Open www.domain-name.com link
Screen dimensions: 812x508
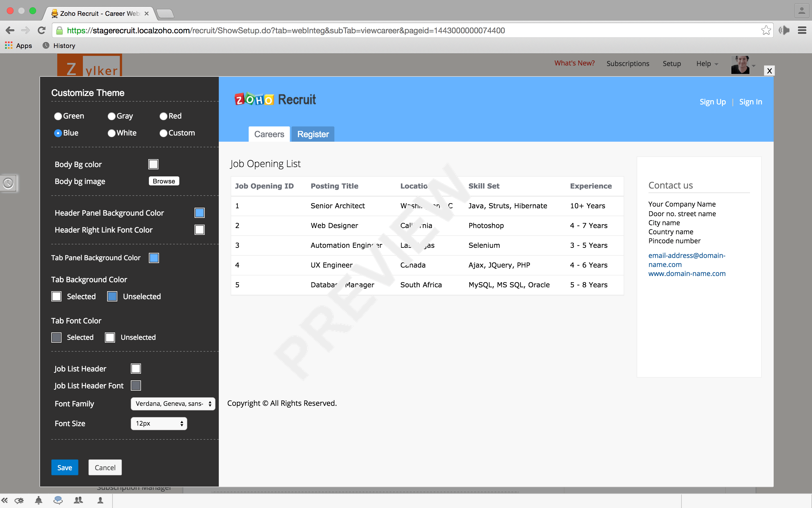coord(687,273)
